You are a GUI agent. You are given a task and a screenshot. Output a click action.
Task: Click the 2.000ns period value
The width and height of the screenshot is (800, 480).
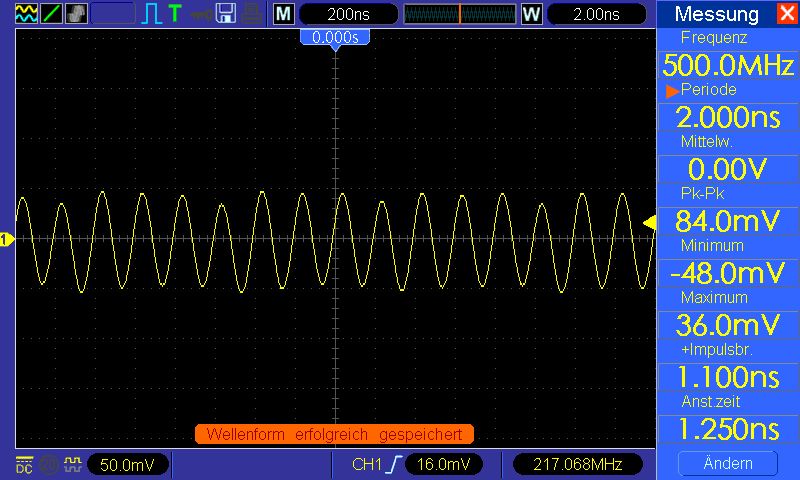728,117
